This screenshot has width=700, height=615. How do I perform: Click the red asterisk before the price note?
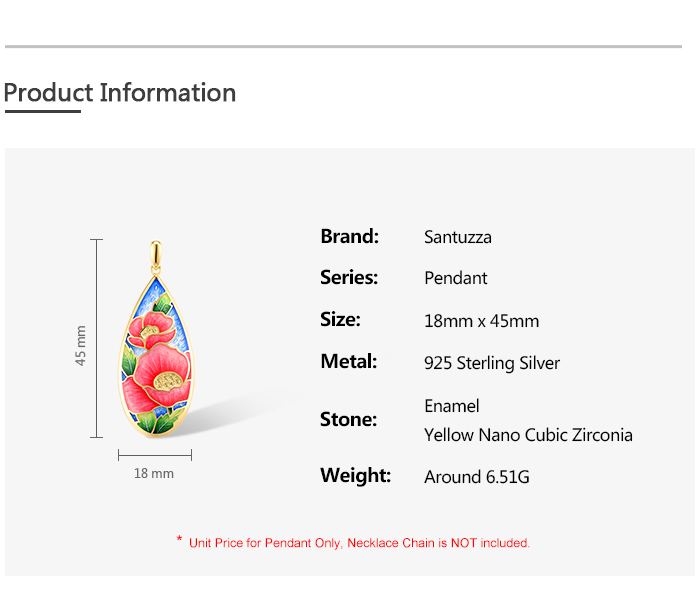click(179, 541)
